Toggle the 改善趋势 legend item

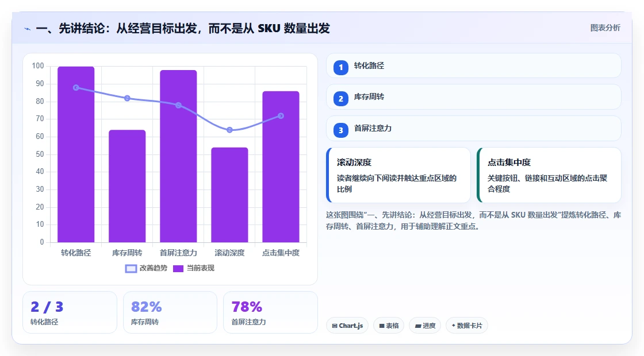click(x=146, y=268)
